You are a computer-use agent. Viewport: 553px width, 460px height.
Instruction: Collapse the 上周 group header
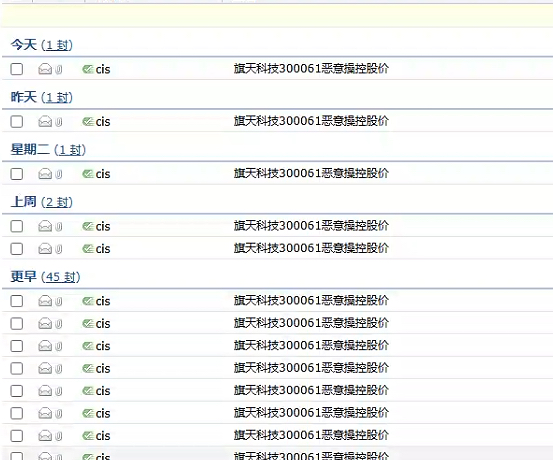(24, 201)
